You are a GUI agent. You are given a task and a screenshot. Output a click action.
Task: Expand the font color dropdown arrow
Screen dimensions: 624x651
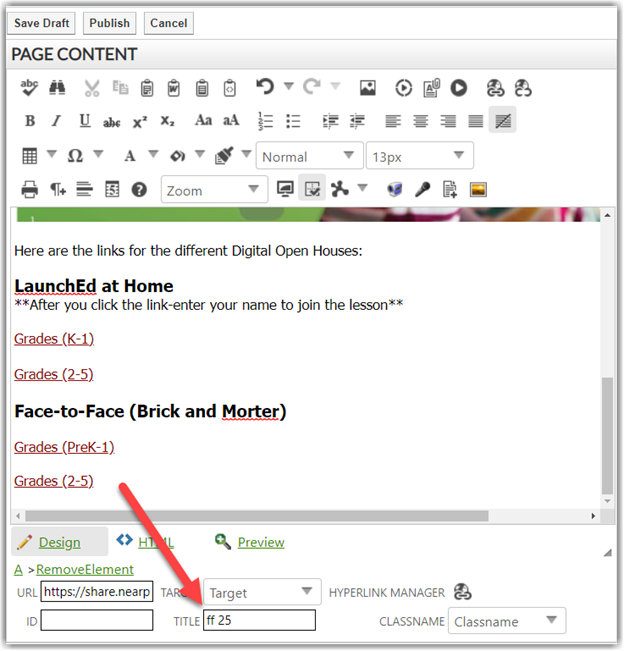pyautogui.click(x=153, y=154)
